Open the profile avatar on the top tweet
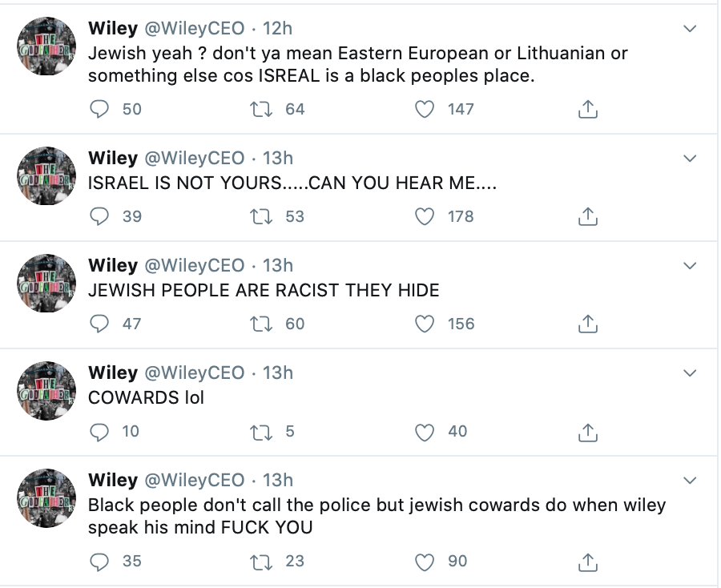 [x=46, y=46]
